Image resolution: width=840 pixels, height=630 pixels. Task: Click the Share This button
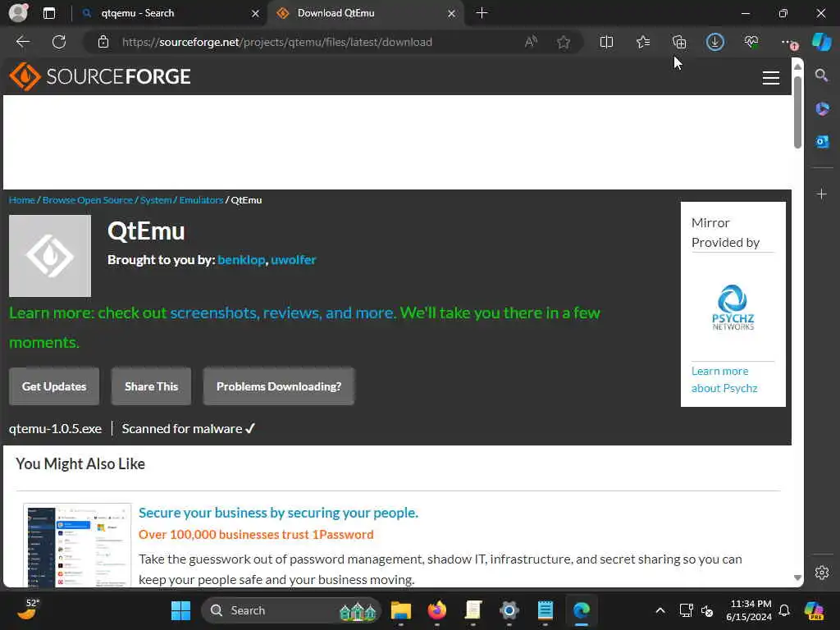(x=151, y=386)
